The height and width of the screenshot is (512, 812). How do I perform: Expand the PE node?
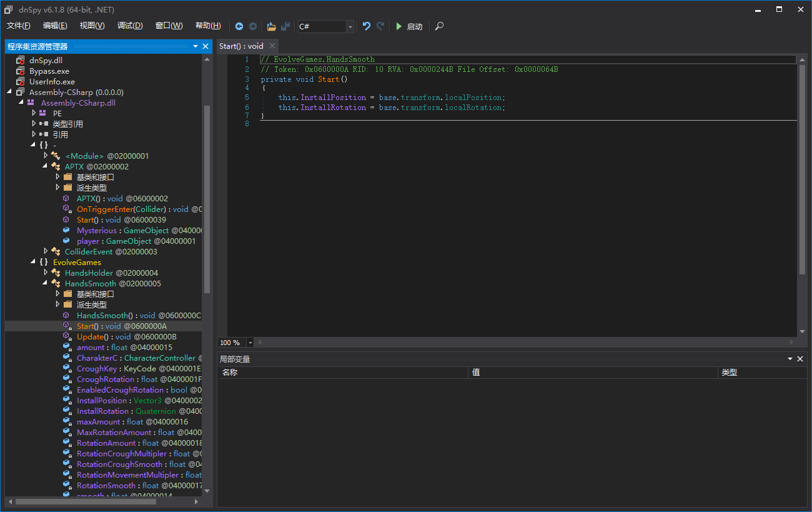[34, 113]
